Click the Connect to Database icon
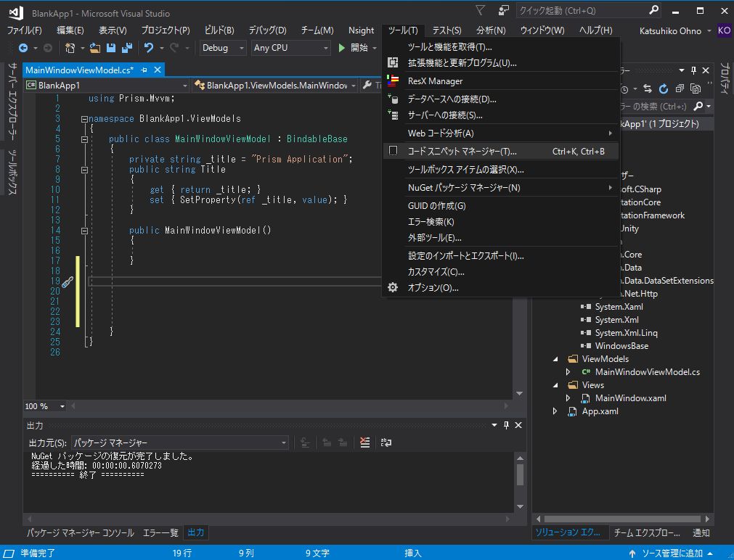This screenshot has width=734, height=560. pos(393,99)
